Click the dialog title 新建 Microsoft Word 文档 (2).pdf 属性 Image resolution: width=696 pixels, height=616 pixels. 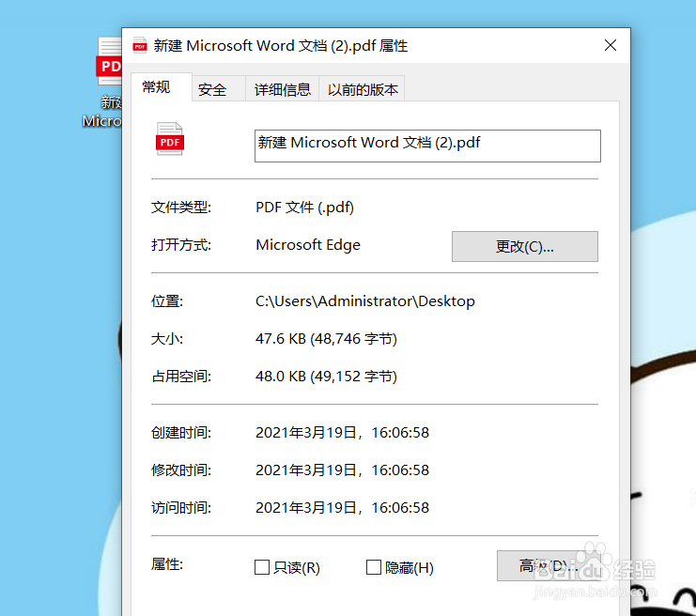pyautogui.click(x=281, y=46)
